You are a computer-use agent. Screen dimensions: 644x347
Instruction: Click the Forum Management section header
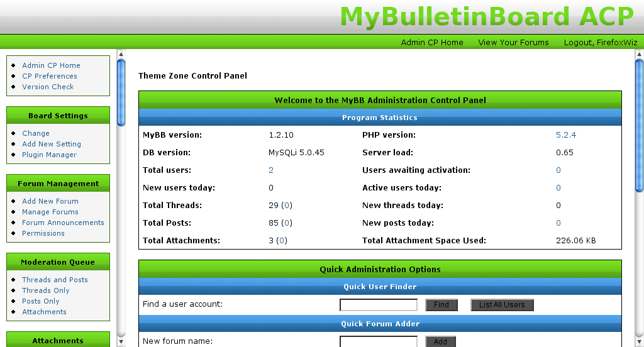(x=58, y=183)
